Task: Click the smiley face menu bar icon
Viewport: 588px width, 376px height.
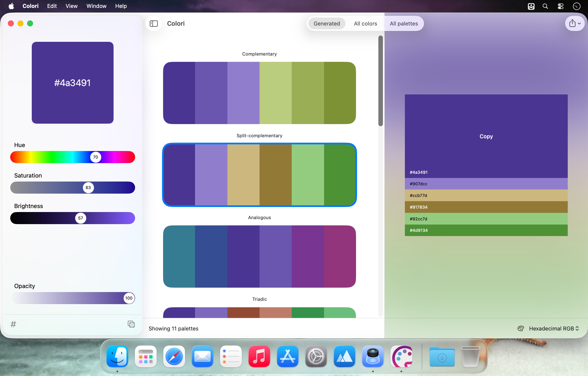Action: (531, 6)
